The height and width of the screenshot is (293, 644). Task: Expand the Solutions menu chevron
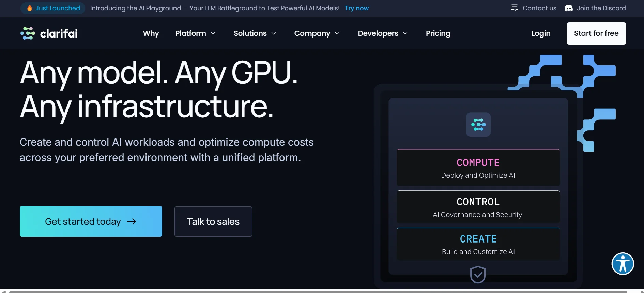click(274, 33)
